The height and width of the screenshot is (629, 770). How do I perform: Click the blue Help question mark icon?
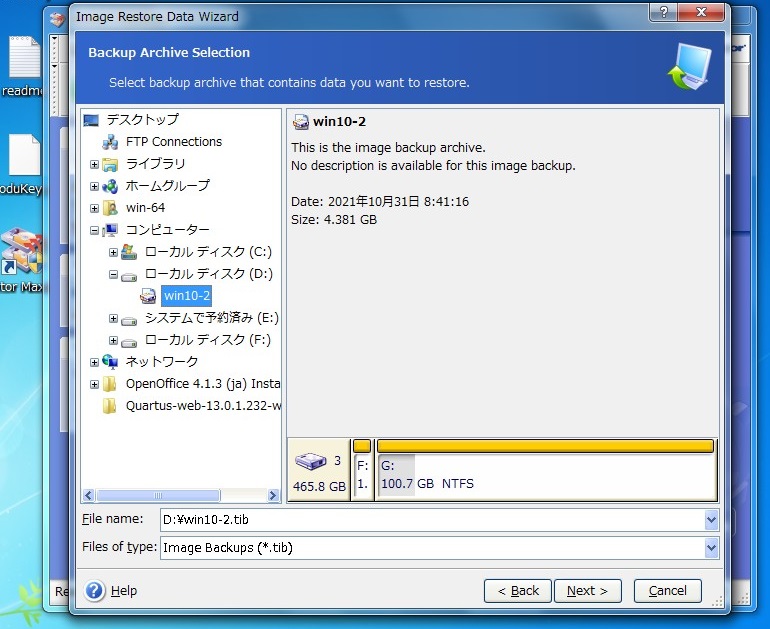[94, 590]
